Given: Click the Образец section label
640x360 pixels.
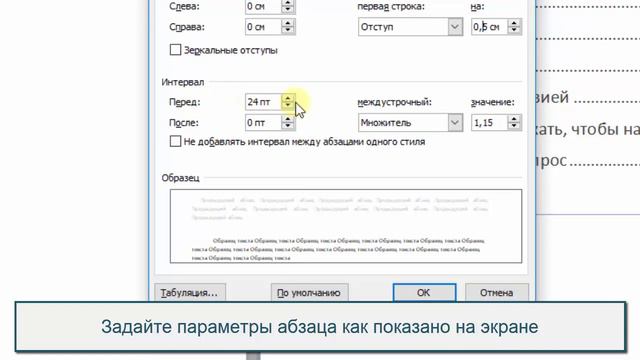Looking at the screenshot, I should [x=180, y=178].
